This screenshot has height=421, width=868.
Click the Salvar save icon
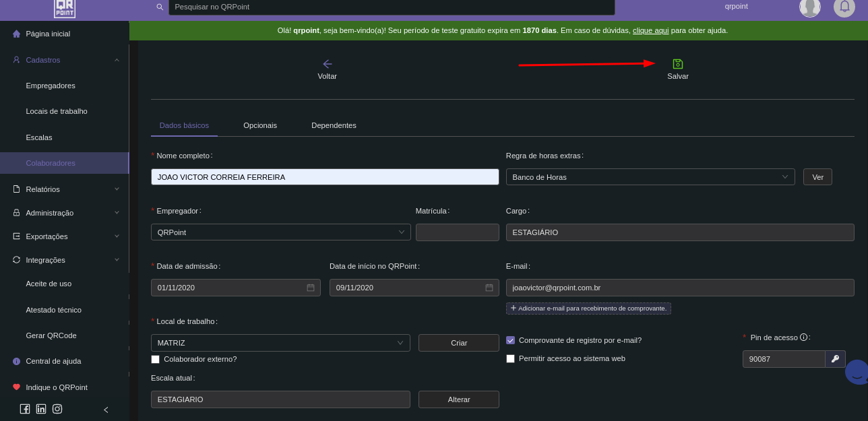click(677, 64)
